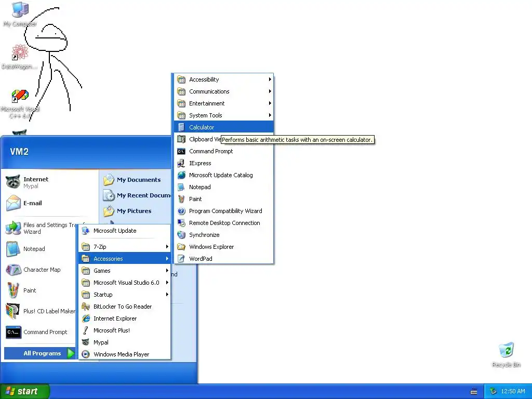Open the Startup folder entry
Screen dimensions: 532x399
[124, 295]
